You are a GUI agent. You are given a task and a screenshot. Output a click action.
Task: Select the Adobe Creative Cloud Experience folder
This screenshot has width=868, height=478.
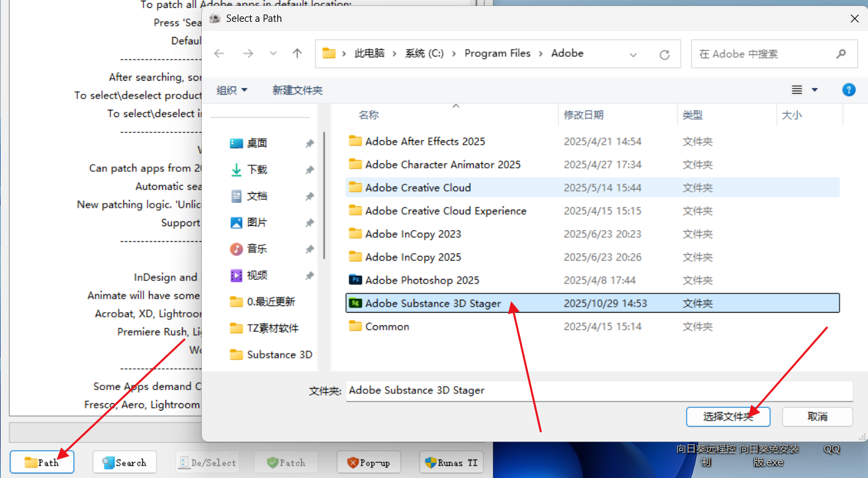[446, 211]
